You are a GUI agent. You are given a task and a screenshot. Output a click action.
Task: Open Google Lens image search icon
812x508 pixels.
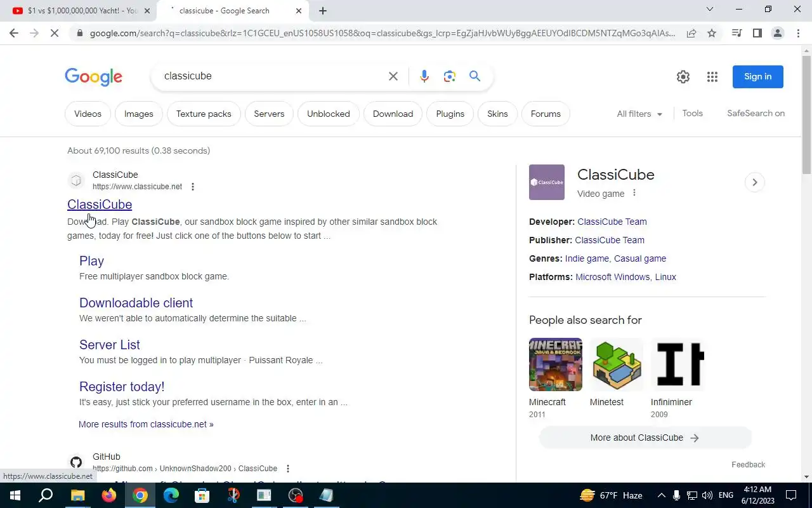coord(450,76)
